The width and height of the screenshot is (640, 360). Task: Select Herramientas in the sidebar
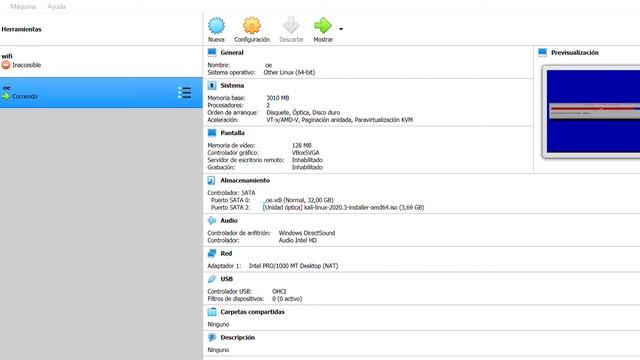click(21, 29)
